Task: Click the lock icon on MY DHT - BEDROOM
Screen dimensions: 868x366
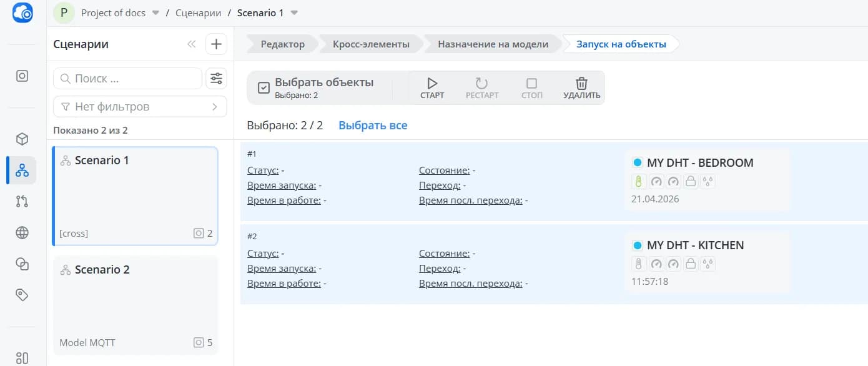Action: [691, 182]
